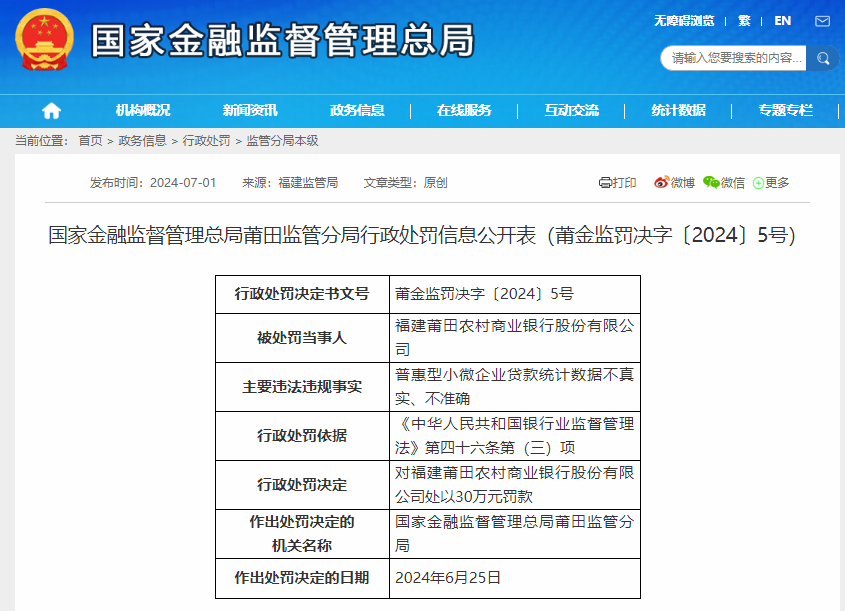Viewport: 845px width, 611px height.
Task: Share via WeChat icon 微信
Action: [724, 183]
